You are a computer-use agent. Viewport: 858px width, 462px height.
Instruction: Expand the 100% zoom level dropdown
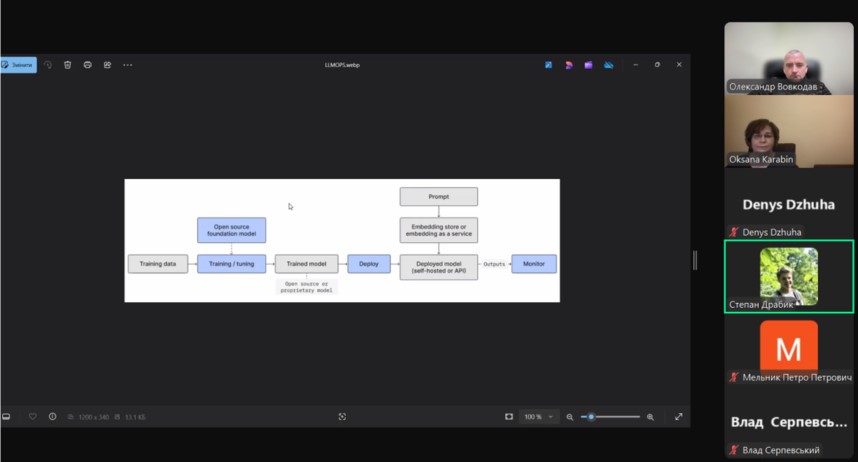pos(539,416)
